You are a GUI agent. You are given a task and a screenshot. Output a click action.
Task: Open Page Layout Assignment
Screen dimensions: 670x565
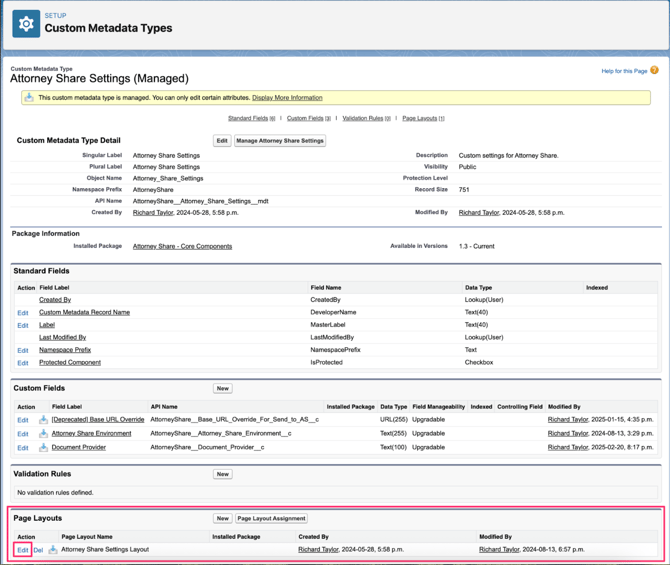pos(271,519)
